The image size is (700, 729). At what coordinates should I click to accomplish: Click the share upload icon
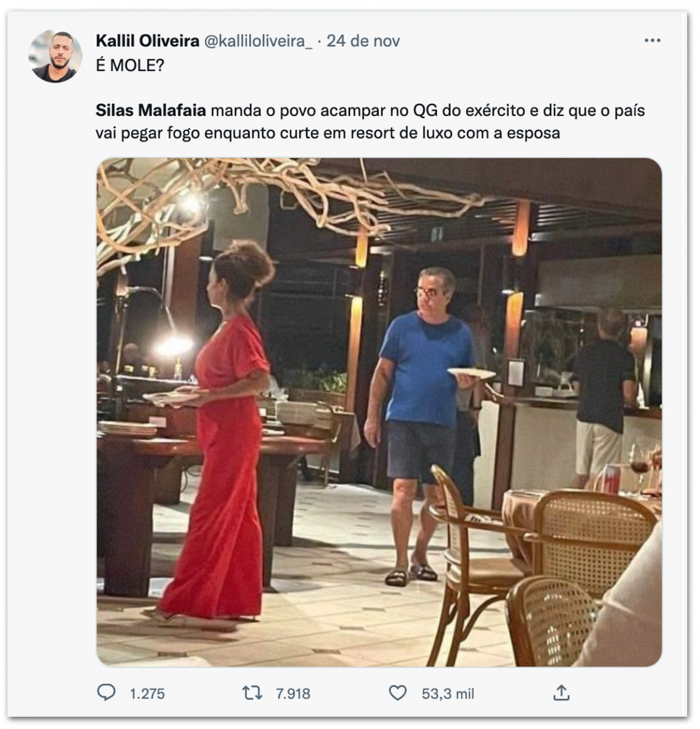561,693
